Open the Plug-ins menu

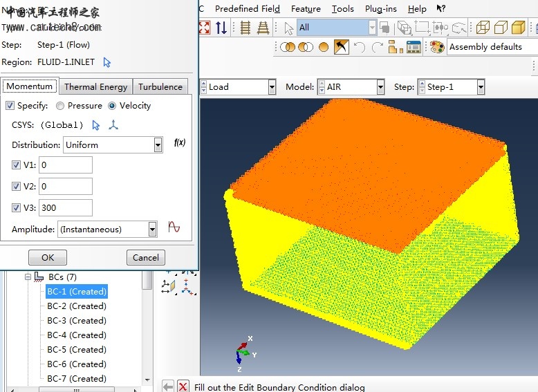(382, 9)
